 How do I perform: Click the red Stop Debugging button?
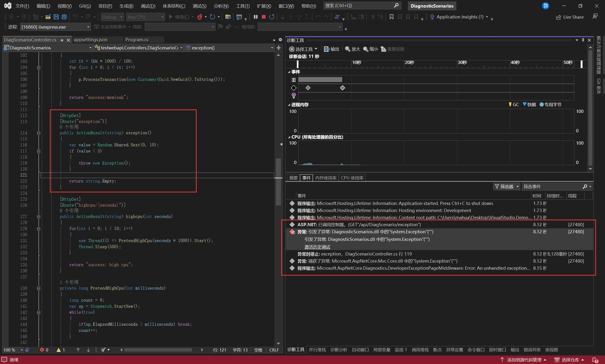click(264, 17)
